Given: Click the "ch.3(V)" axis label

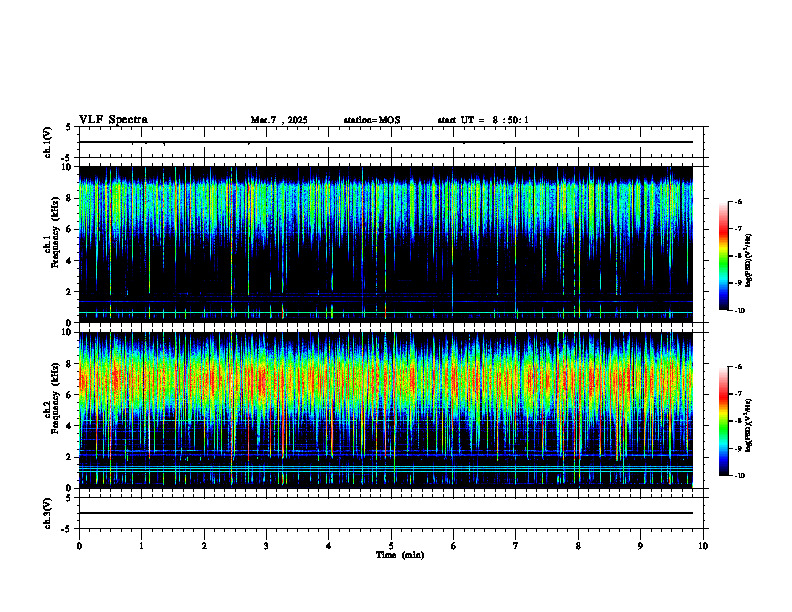Looking at the screenshot, I should pyautogui.click(x=47, y=514).
